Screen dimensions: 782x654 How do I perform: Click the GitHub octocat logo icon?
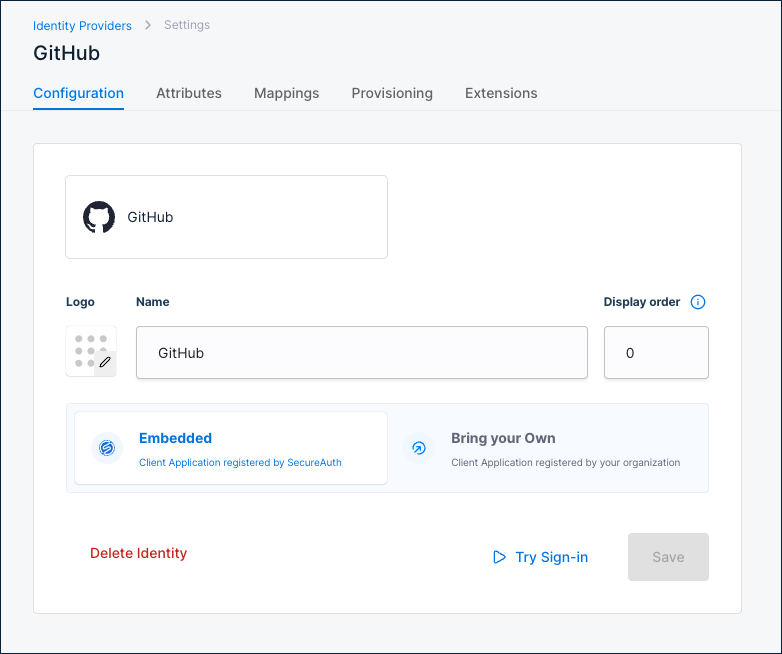coord(99,217)
